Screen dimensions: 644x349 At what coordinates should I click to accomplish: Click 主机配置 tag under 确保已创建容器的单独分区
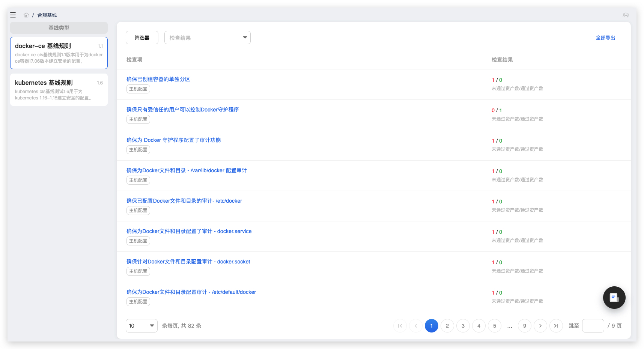point(138,89)
